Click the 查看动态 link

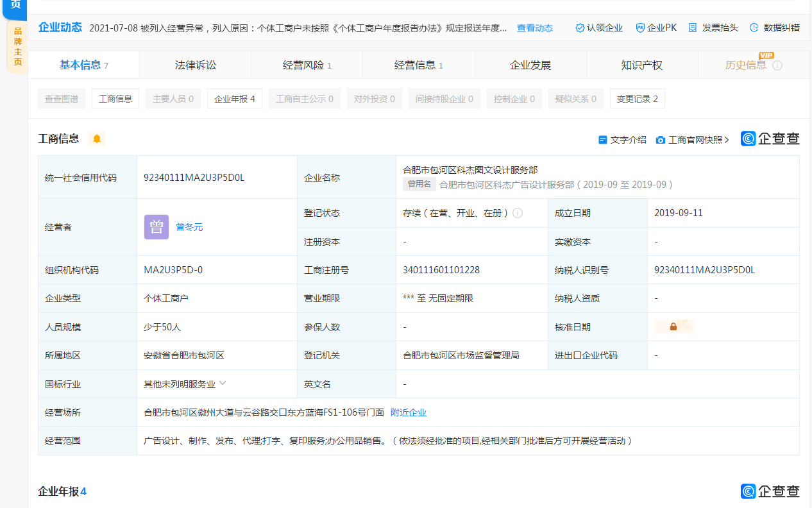point(534,28)
